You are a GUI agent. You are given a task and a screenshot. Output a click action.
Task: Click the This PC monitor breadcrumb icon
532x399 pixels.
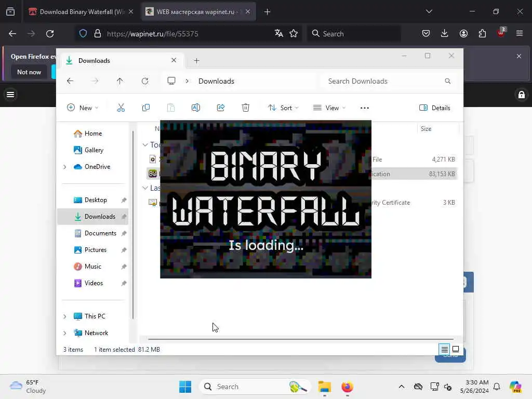[x=171, y=81]
